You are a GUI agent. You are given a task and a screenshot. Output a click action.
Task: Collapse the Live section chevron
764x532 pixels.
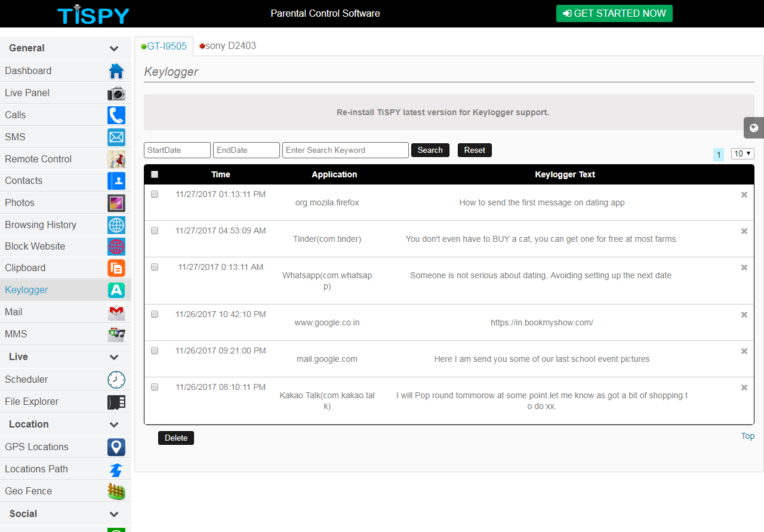114,357
